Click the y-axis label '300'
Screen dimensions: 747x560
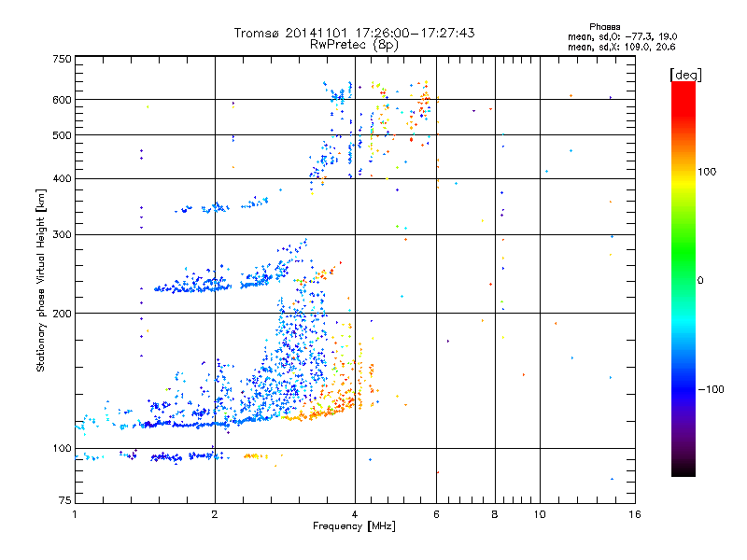click(x=62, y=234)
